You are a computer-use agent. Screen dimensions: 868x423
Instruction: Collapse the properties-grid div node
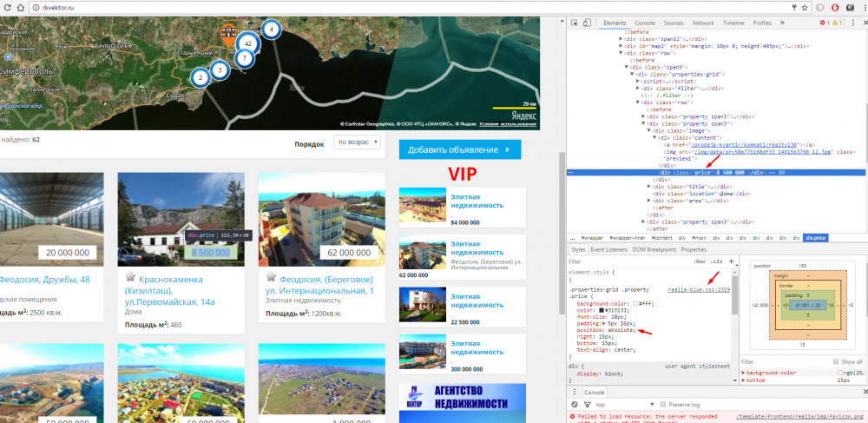click(632, 74)
